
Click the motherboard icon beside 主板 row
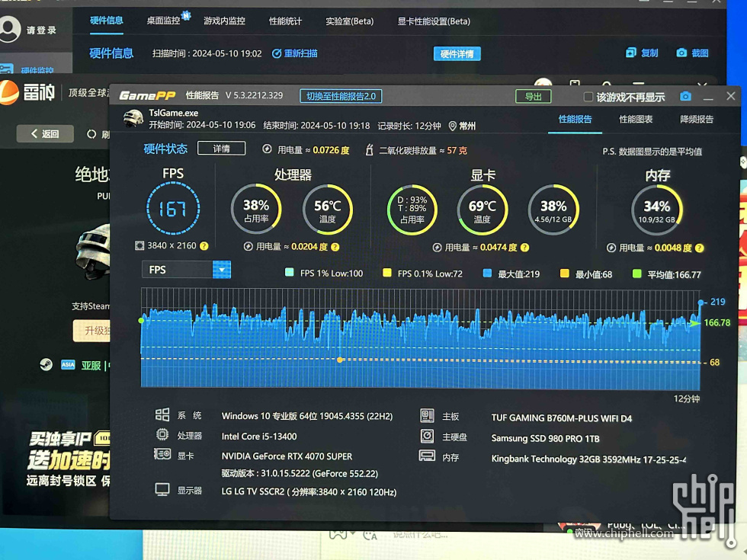(427, 416)
